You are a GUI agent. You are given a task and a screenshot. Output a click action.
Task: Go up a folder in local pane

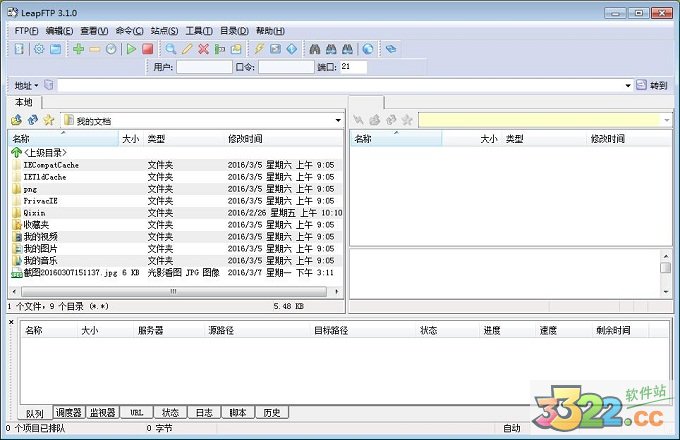16,120
